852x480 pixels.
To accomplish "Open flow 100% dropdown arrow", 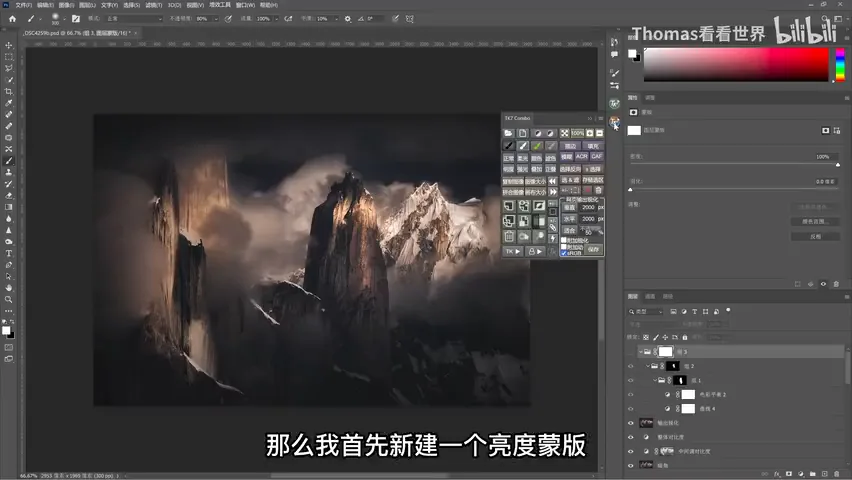I will [277, 18].
